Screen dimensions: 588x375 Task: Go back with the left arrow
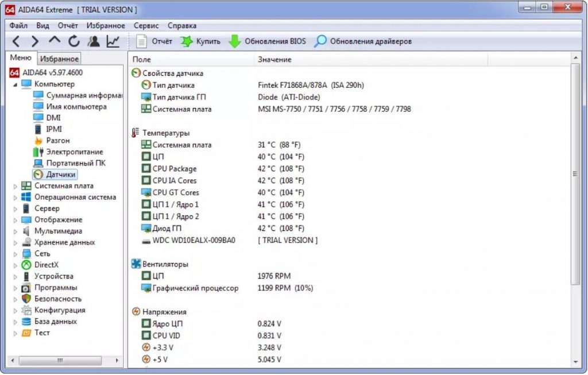pos(16,41)
